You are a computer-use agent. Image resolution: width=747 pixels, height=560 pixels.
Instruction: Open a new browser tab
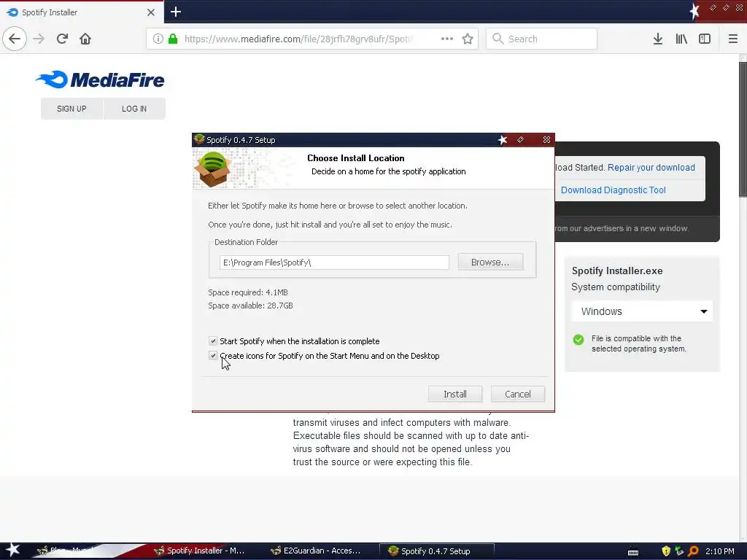175,12
